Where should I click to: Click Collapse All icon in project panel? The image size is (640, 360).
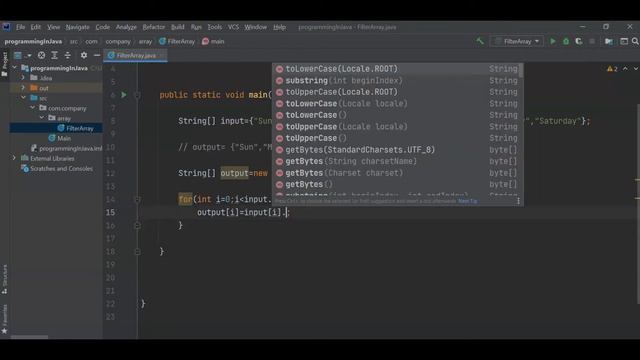click(x=67, y=55)
